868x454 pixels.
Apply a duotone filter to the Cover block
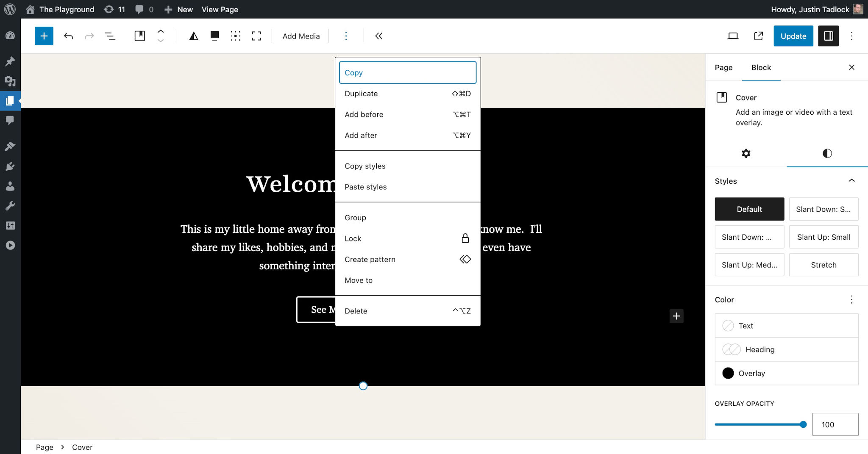194,36
